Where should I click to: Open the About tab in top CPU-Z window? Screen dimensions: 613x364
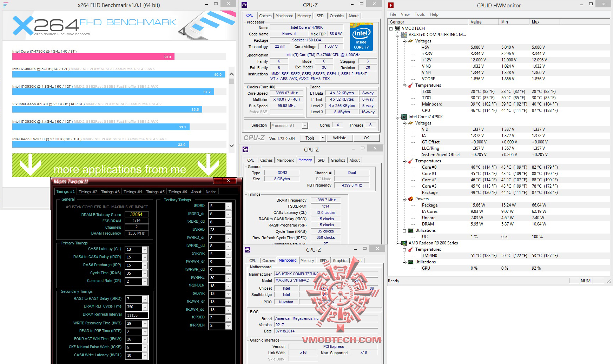pos(354,16)
